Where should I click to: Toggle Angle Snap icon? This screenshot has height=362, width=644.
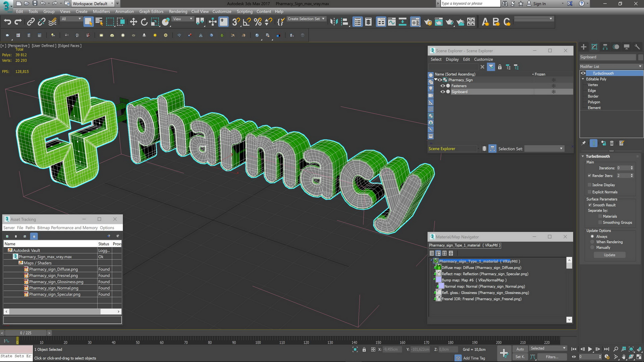[x=247, y=22]
